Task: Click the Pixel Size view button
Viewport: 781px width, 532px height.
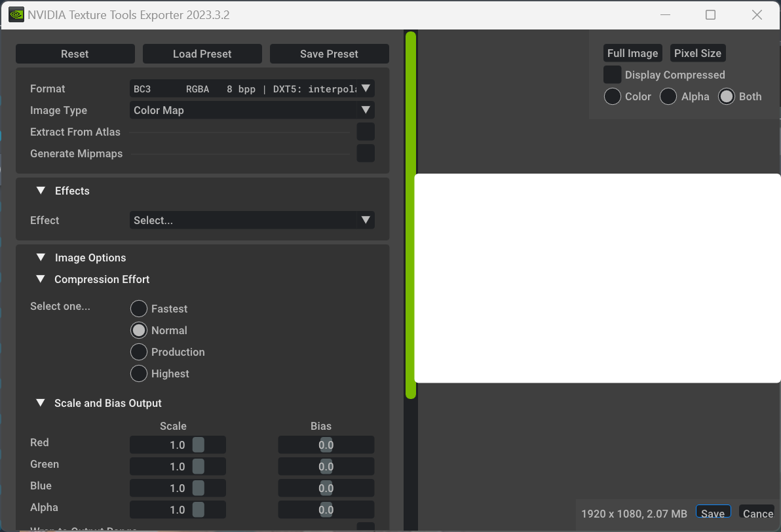Action: point(697,53)
